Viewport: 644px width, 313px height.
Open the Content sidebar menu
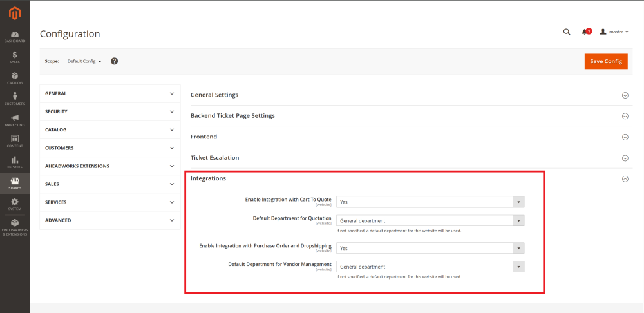[x=15, y=141]
